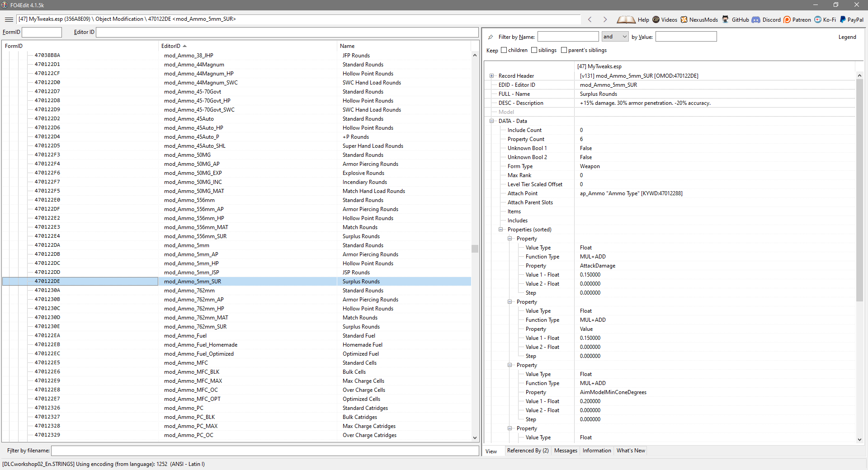The height and width of the screenshot is (470, 868).
Task: Toggle Keep children checkbox
Action: (504, 50)
